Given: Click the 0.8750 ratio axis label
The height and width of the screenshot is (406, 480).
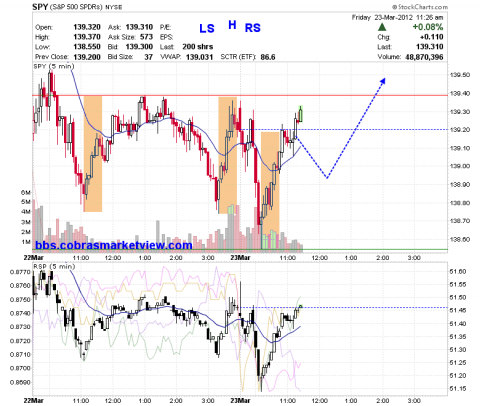Looking at the screenshot, I should (20, 299).
